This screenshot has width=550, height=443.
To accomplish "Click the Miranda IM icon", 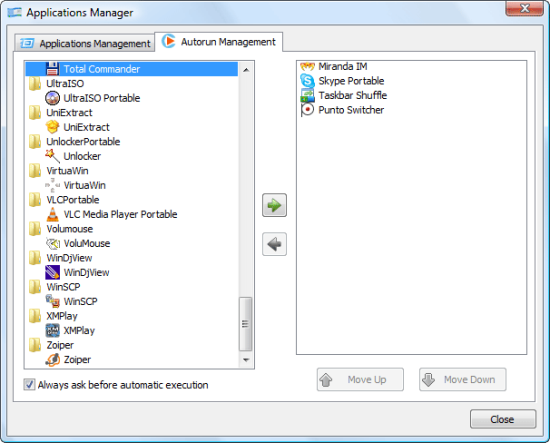I will (307, 66).
